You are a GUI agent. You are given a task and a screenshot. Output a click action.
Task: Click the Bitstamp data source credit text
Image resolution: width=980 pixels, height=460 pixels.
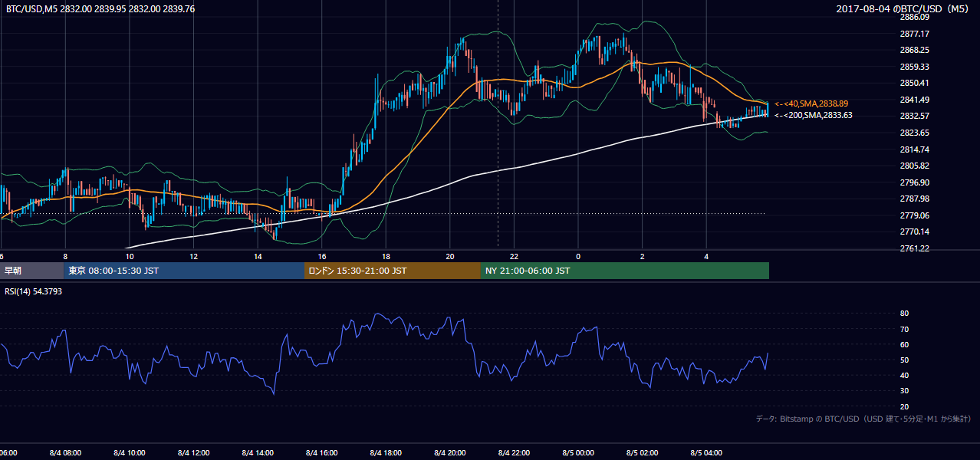(x=863, y=419)
